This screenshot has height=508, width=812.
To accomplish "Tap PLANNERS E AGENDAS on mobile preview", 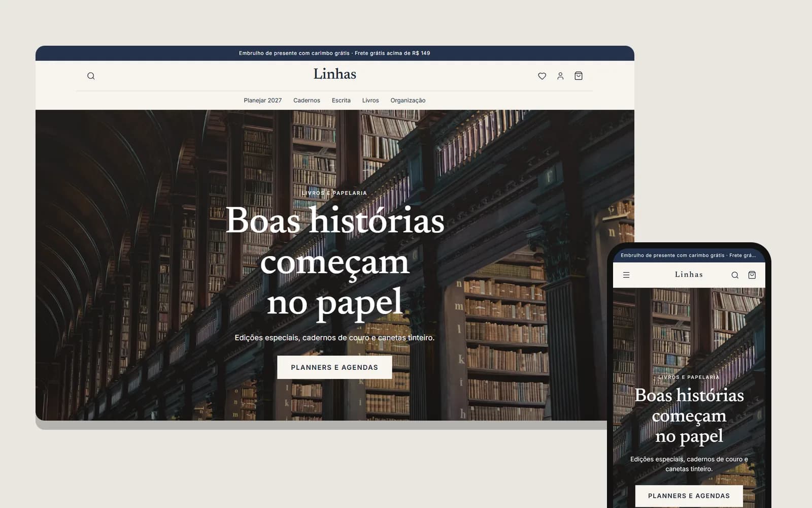I will 689,496.
